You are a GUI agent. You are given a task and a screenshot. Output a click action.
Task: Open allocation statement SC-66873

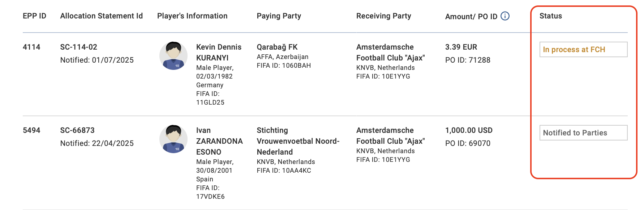[x=77, y=130]
